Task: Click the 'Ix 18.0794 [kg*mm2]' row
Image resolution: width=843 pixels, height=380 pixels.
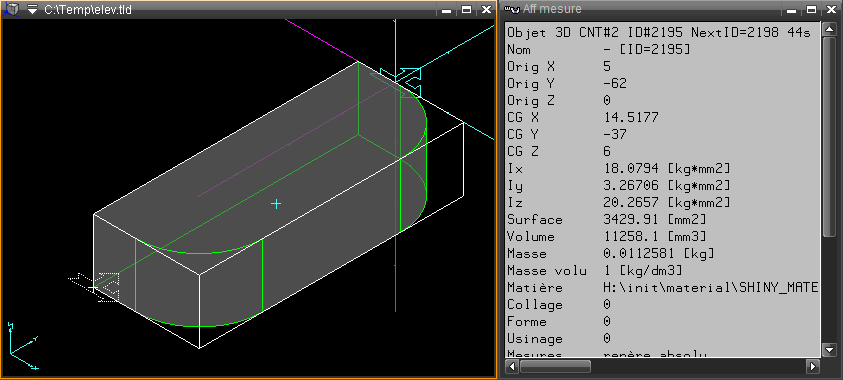Action: pos(619,169)
